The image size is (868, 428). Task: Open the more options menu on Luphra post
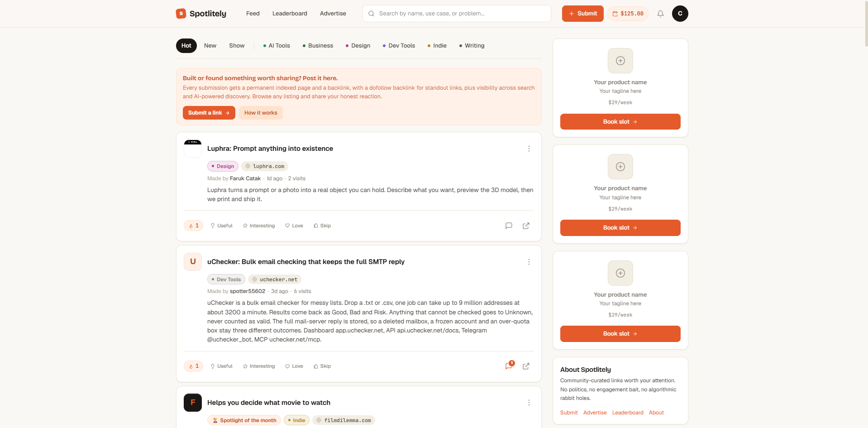click(x=529, y=149)
